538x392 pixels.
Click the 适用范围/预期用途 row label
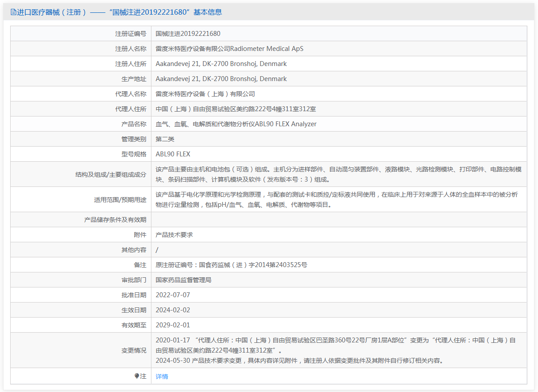point(120,200)
